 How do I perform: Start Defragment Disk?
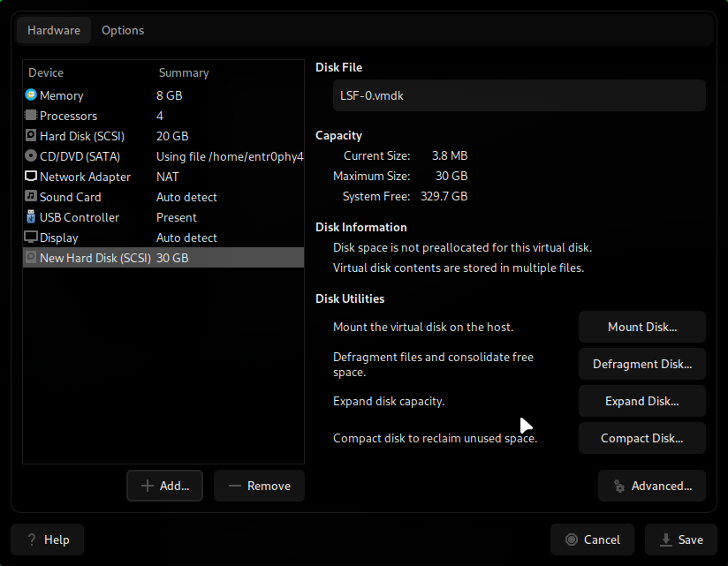point(641,364)
